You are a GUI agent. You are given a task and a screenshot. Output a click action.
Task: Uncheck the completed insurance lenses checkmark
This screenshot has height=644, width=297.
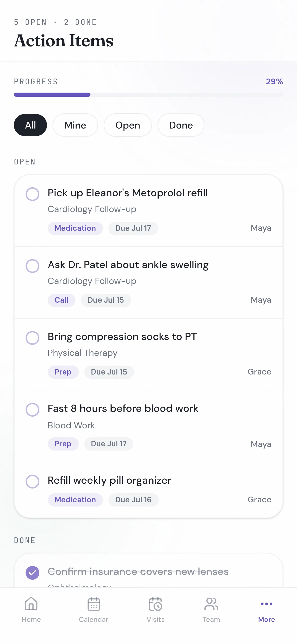tap(32, 573)
